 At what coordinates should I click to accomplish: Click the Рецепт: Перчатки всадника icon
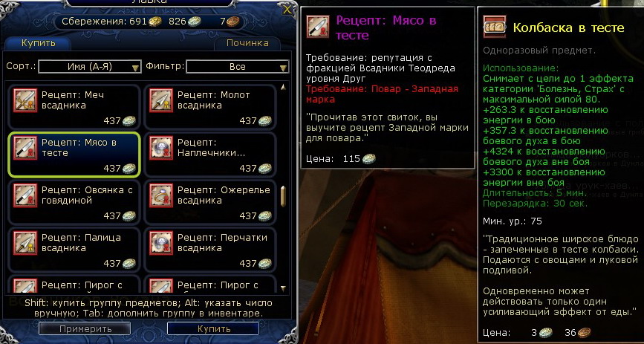pyautogui.click(x=161, y=242)
